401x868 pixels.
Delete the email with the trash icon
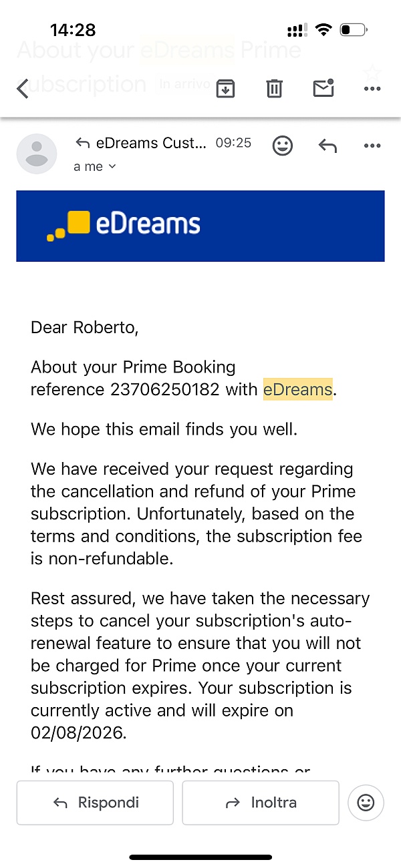tap(274, 88)
